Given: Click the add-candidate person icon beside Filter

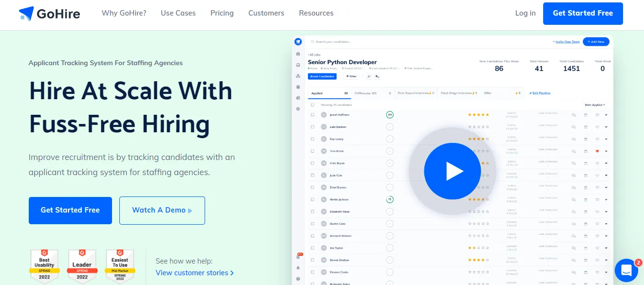Looking at the screenshot, I should (369, 76).
